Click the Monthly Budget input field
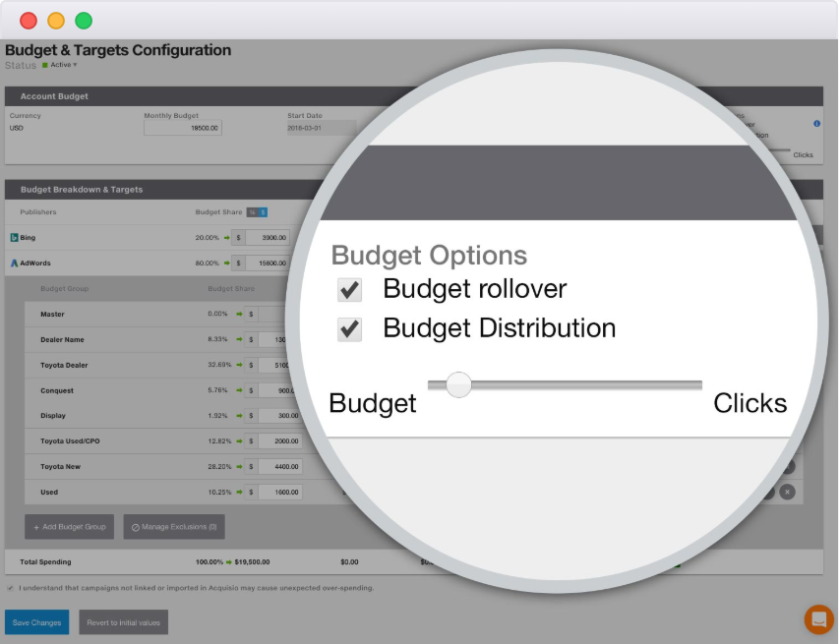The image size is (839, 644). [183, 127]
